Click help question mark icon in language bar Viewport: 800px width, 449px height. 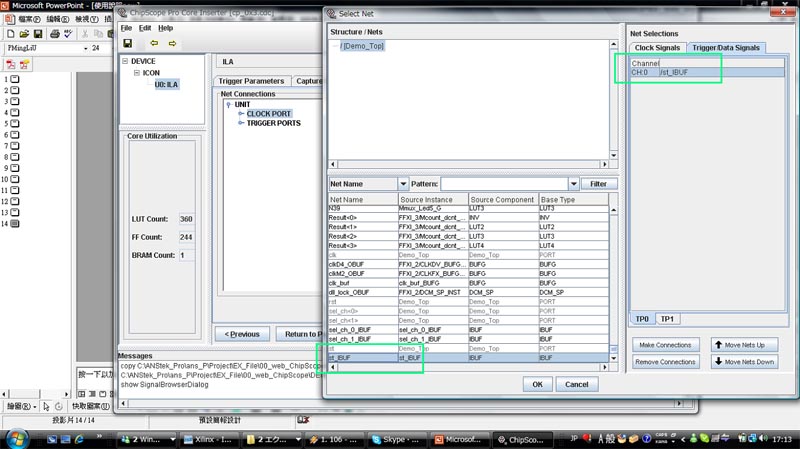pos(646,438)
